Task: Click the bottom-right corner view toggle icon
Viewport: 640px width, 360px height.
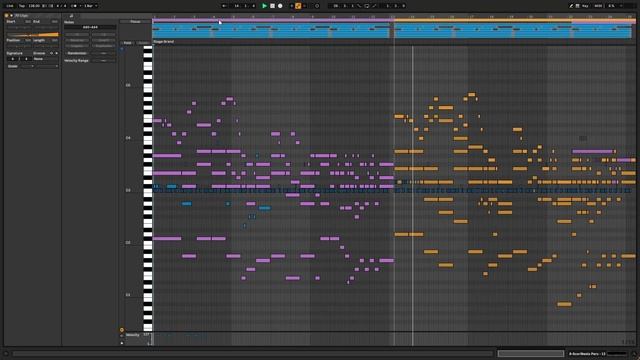Action: (634, 354)
